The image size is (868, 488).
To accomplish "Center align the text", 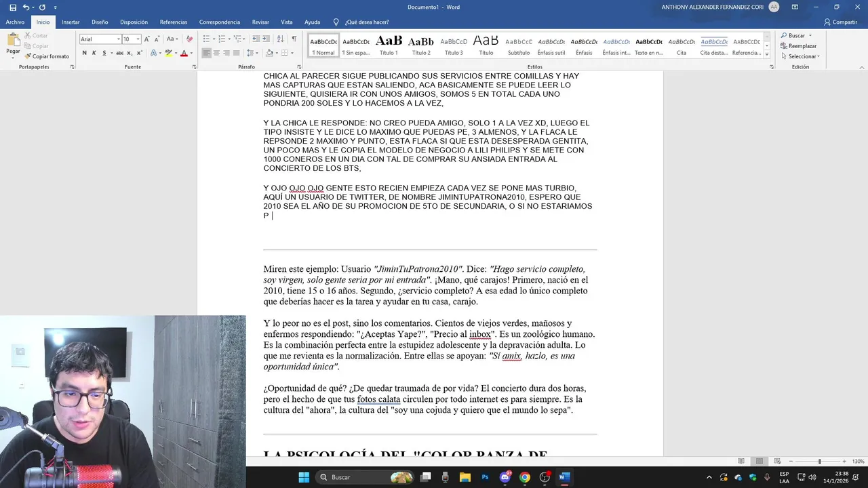I will pyautogui.click(x=216, y=53).
